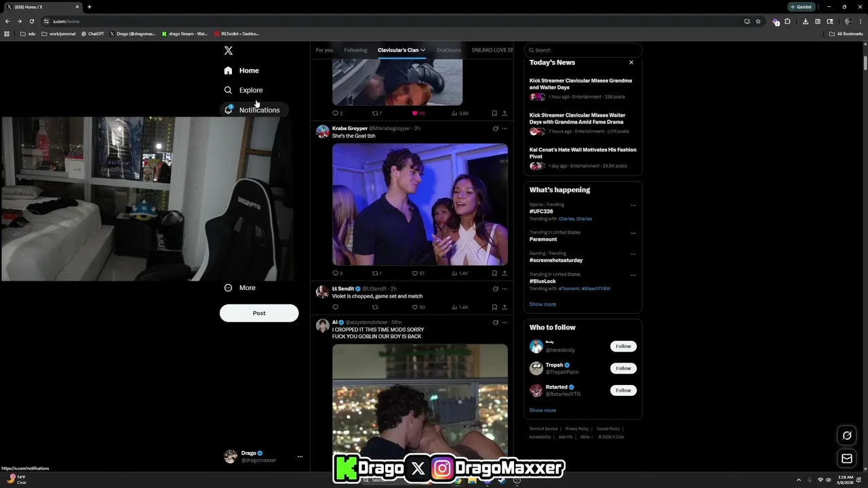Screen dimensions: 868x488
Task: Click the Search input on X
Action: (583, 50)
